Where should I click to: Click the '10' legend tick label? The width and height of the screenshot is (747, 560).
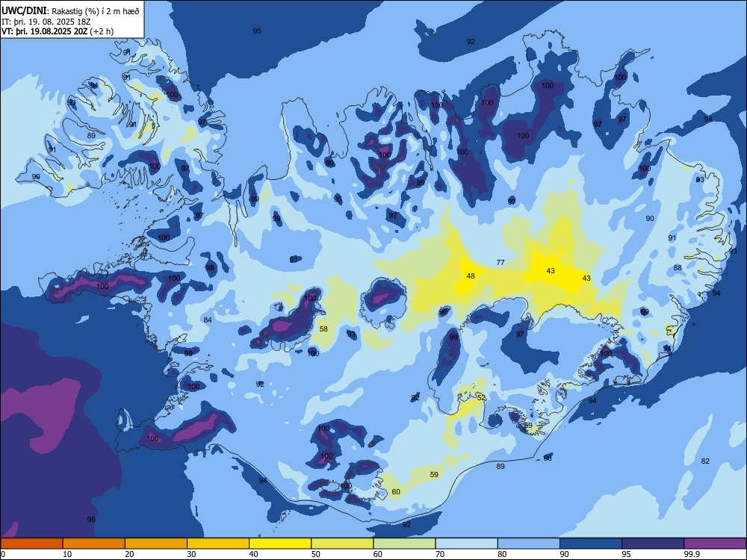(x=67, y=554)
